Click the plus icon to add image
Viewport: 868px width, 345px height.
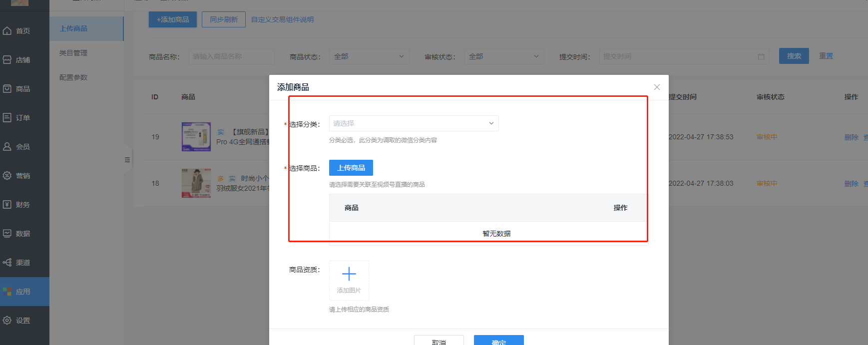tap(349, 274)
